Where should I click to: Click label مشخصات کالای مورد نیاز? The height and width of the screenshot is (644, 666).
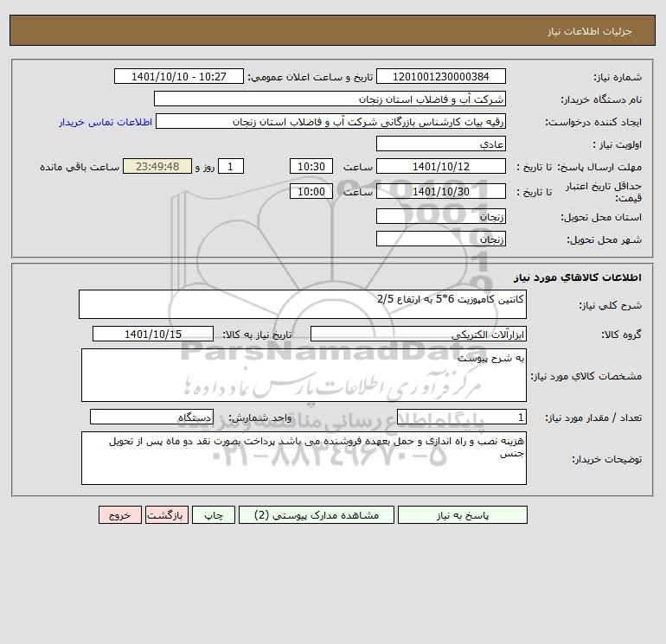point(586,376)
